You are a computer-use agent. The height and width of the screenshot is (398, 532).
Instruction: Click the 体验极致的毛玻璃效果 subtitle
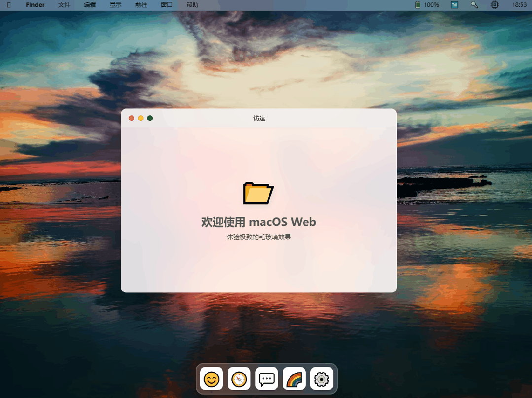[x=258, y=237]
